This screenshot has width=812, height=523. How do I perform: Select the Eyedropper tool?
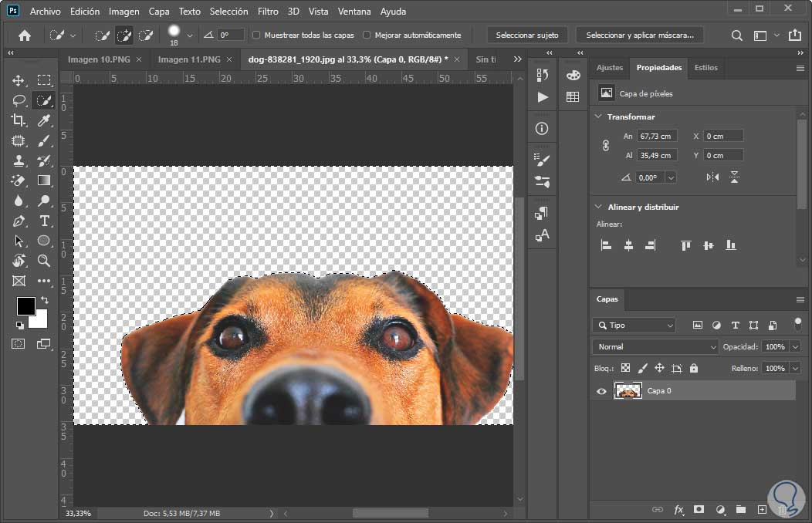coord(44,120)
